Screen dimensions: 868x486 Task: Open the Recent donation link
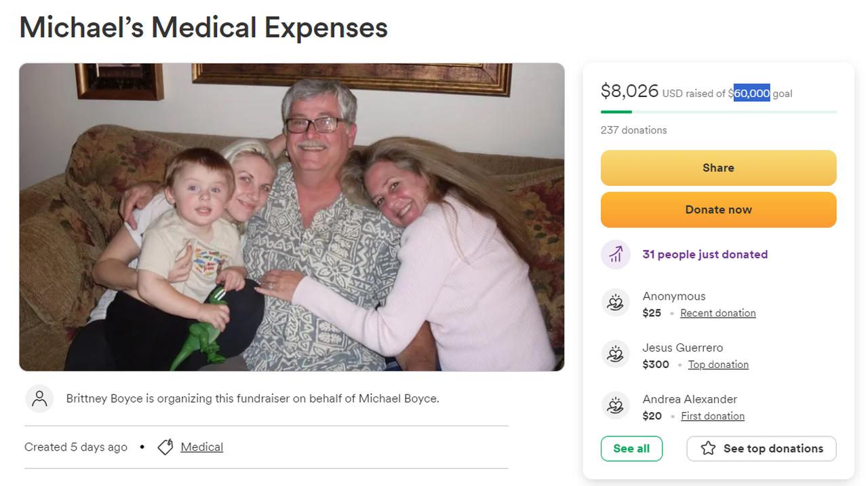pyautogui.click(x=717, y=313)
